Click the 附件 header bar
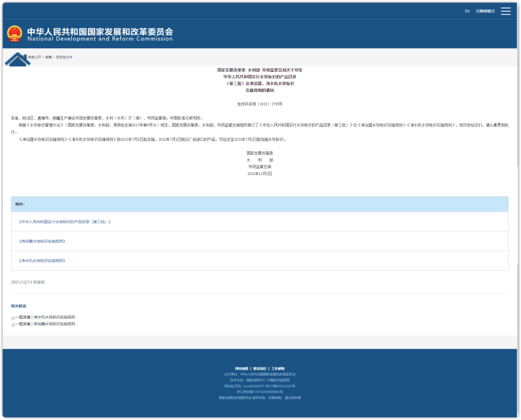 point(260,204)
